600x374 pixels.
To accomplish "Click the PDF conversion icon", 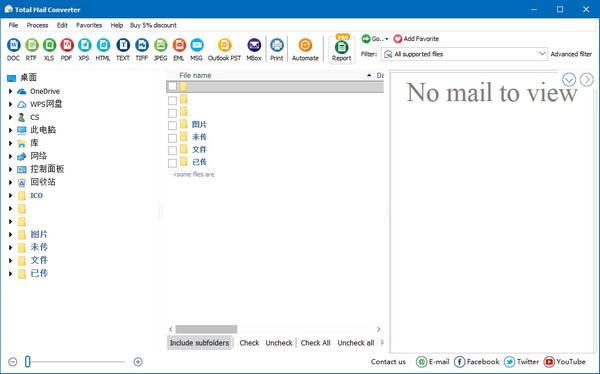I will [x=67, y=45].
